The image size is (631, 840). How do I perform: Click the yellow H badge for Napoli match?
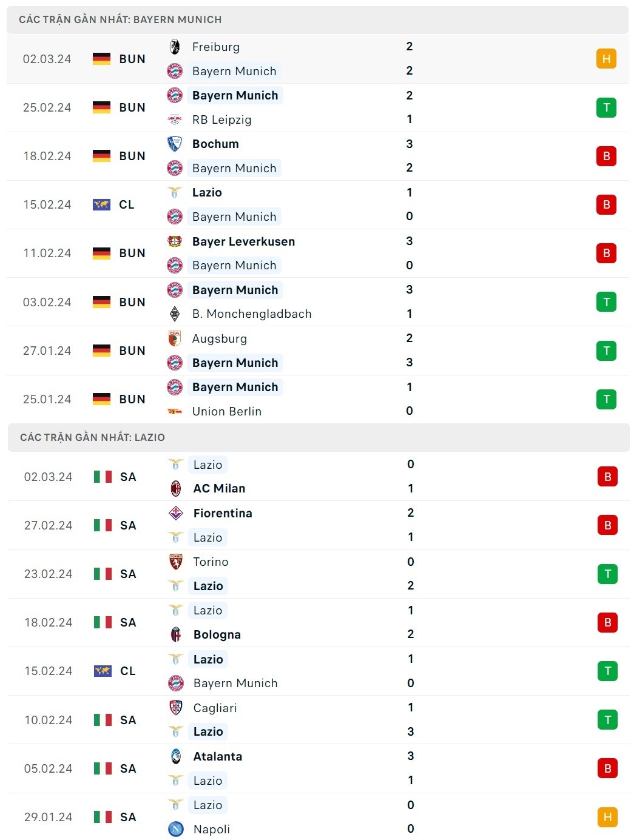point(607,817)
